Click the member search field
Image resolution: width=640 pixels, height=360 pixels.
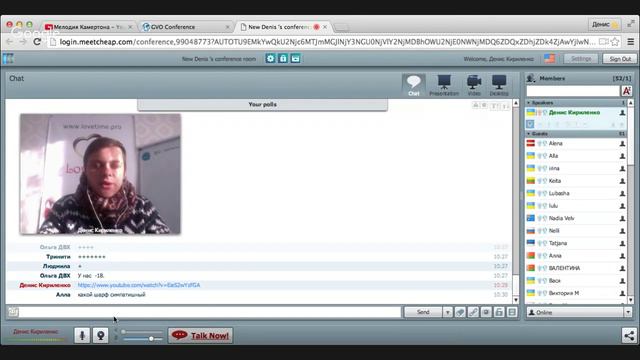[x=573, y=91]
